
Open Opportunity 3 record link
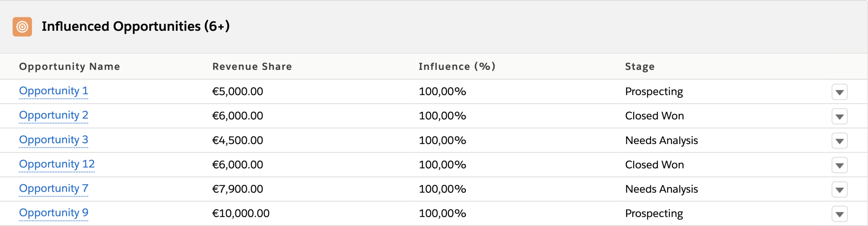[x=53, y=140]
